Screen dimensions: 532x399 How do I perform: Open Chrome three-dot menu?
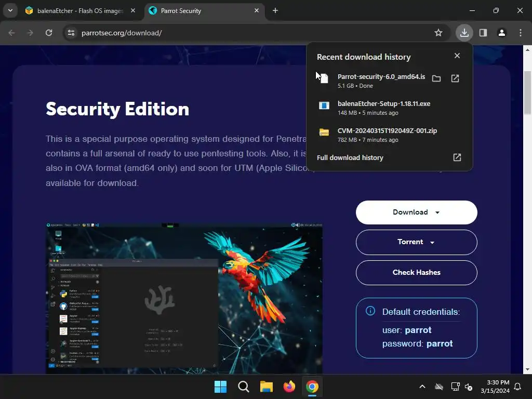coord(521,33)
